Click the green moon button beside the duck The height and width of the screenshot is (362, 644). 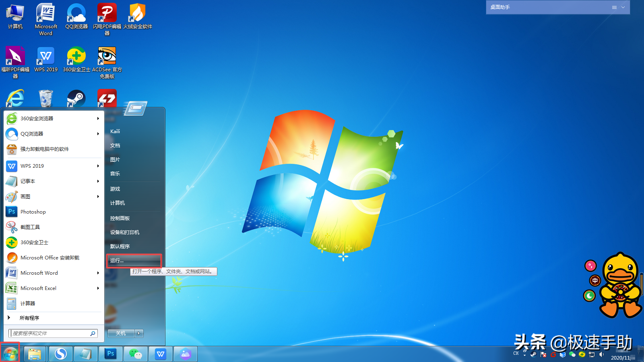coord(589,296)
